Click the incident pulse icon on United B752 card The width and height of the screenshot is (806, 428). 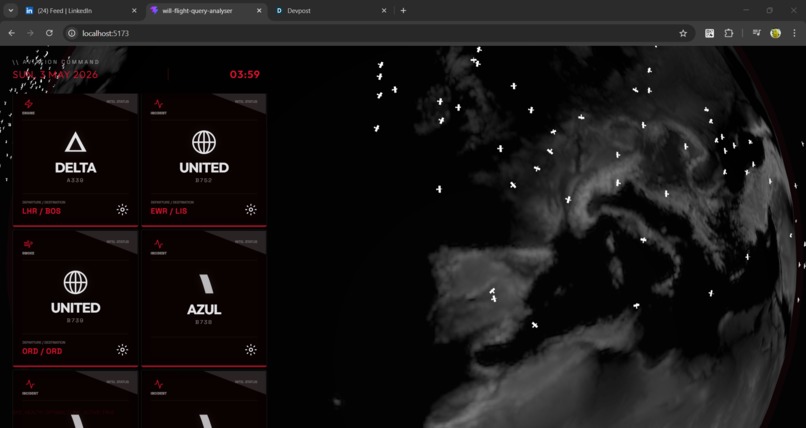[158, 104]
